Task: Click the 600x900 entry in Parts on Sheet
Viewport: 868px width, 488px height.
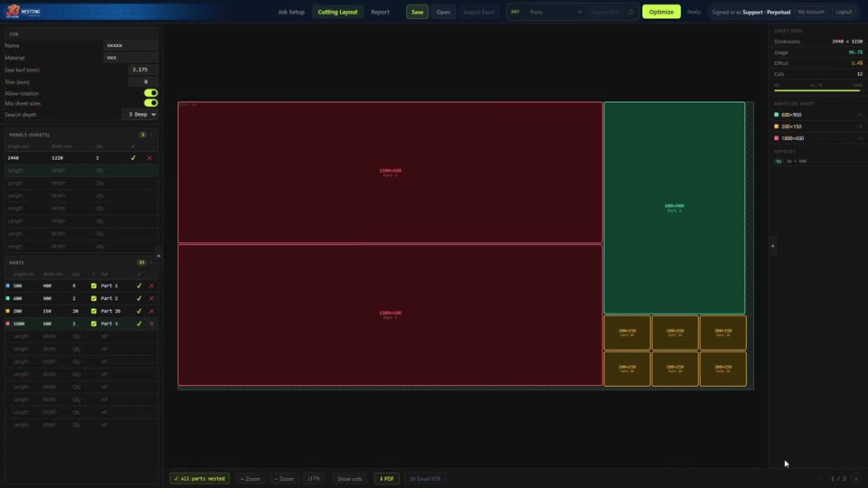Action: [x=818, y=115]
